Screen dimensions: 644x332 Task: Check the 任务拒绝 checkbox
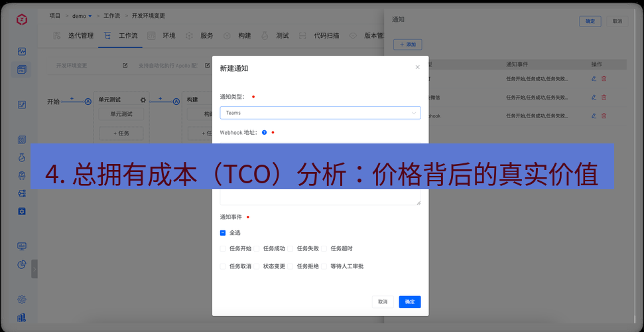[x=290, y=266]
